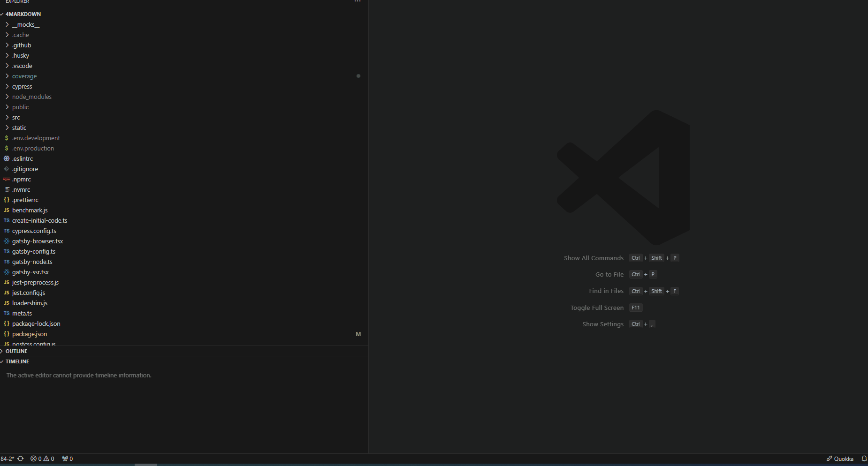This screenshot has height=466, width=868.
Task: Select the file name .eslintrc
Action: coord(23,158)
